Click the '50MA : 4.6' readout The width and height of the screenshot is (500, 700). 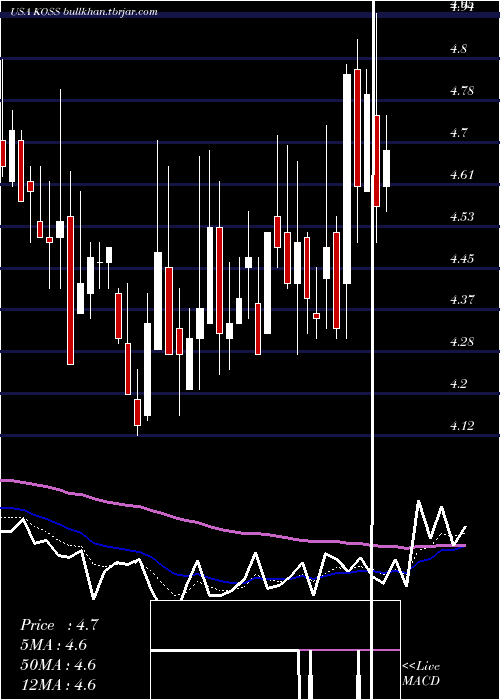pyautogui.click(x=58, y=665)
